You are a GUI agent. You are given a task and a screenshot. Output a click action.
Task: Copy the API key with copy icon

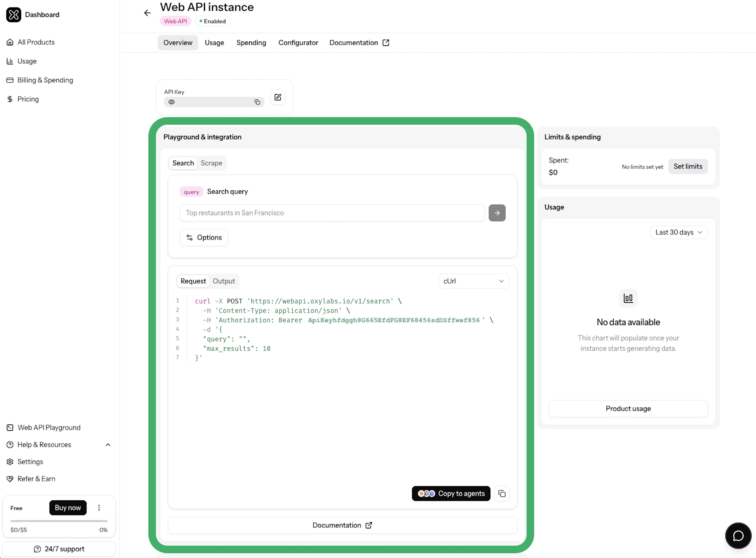click(x=257, y=102)
